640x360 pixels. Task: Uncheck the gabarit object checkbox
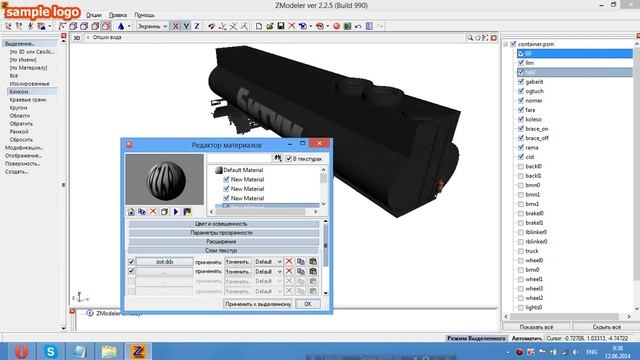click(x=521, y=82)
